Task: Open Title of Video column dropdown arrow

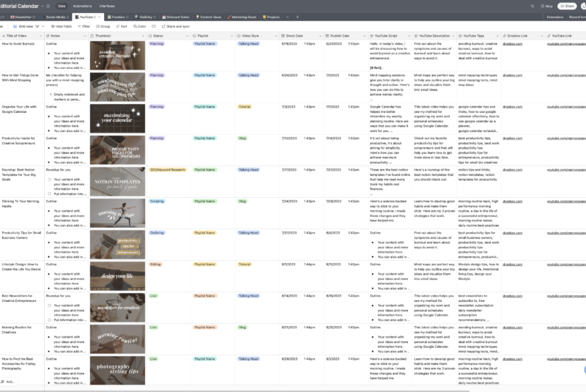Action: click(41, 36)
